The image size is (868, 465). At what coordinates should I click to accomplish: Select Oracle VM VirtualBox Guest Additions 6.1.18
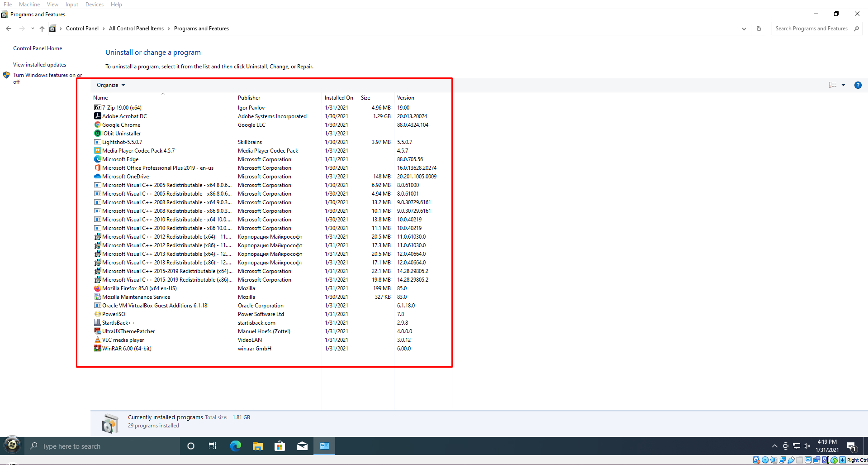[271, 306]
